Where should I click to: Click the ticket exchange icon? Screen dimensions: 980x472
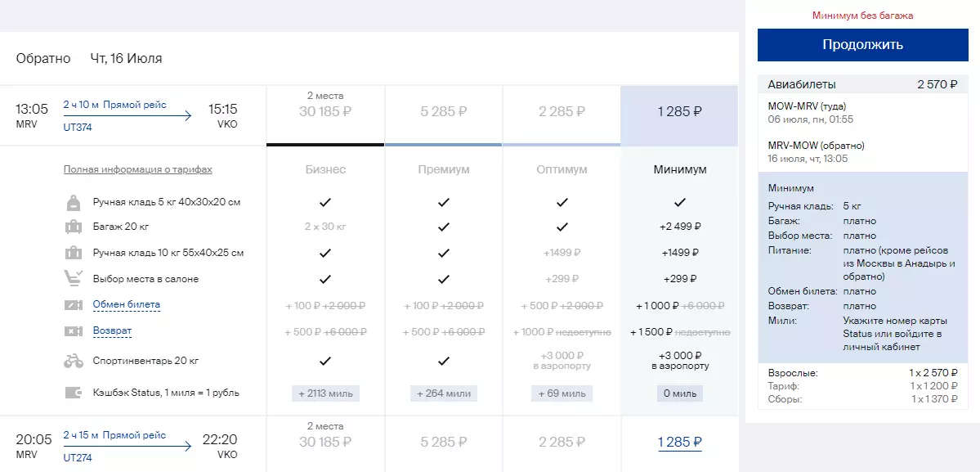click(74, 305)
